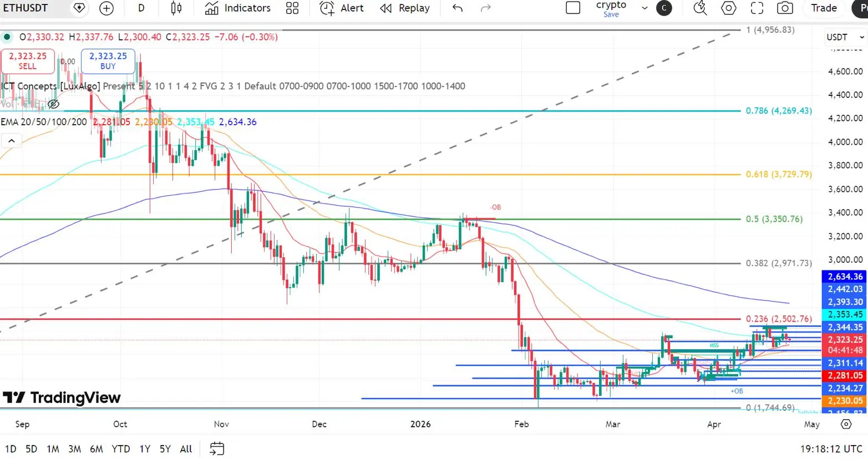Image resolution: width=868 pixels, height=459 pixels.
Task: Open the user profile avatar C
Action: (664, 8)
